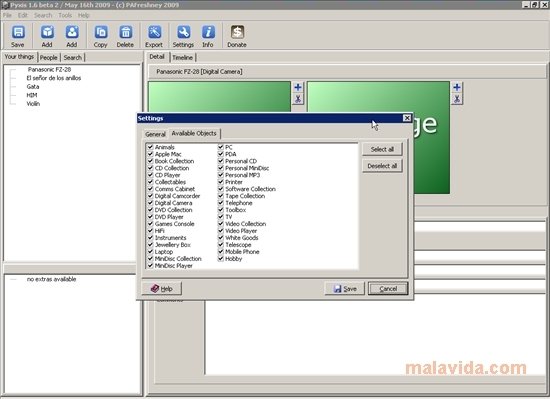This screenshot has height=399, width=550.
Task: Click 'no extras available' entry
Action: point(52,279)
